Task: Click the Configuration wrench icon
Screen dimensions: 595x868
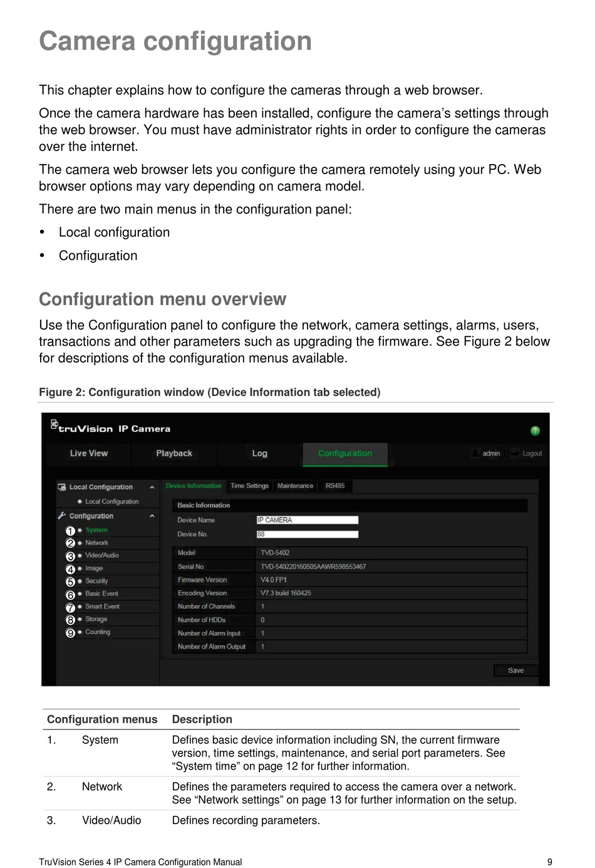Action: [62, 516]
